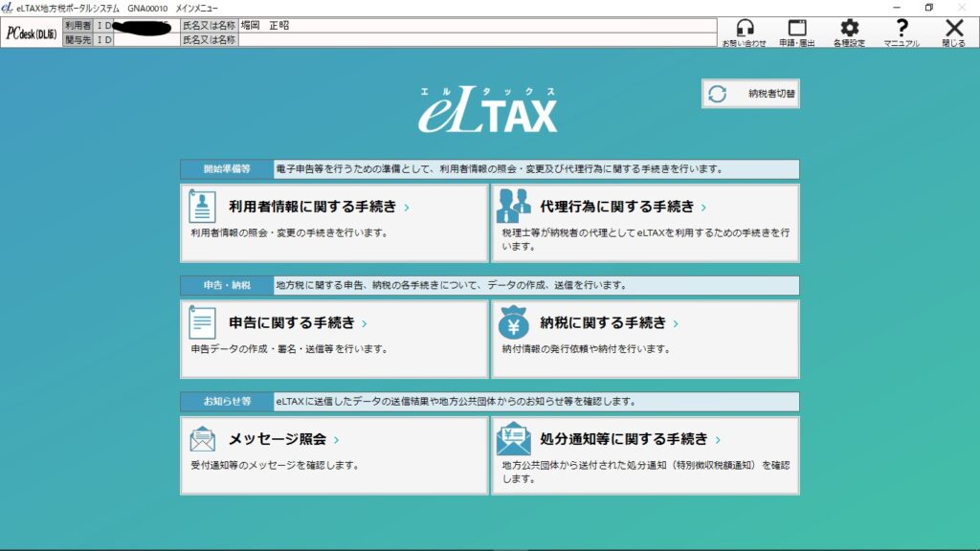Click the eLTAX center logo

tap(490, 112)
